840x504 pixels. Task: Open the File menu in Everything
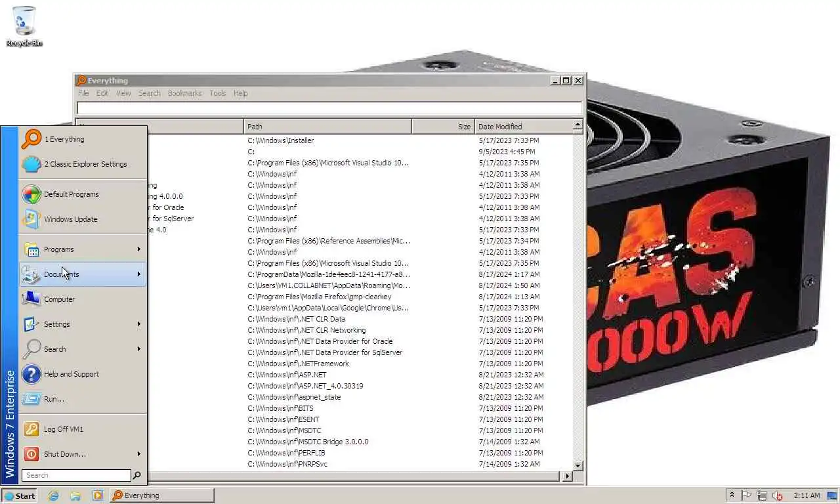(83, 93)
